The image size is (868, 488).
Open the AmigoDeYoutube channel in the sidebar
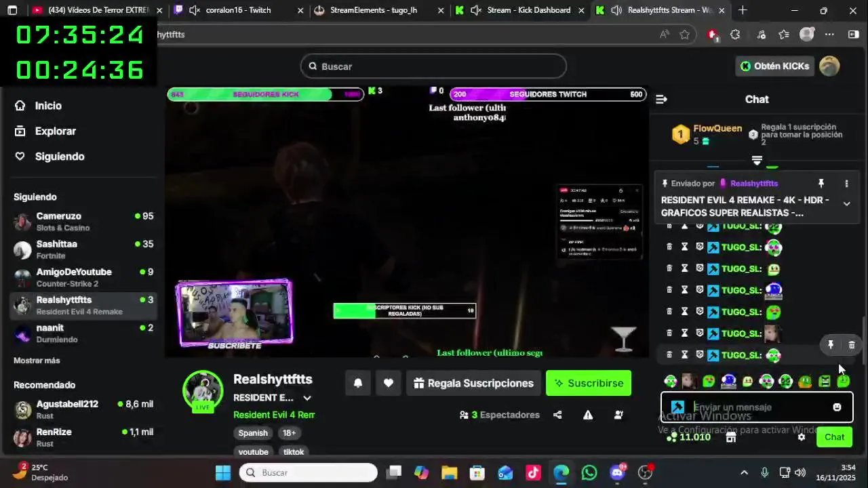tap(85, 277)
